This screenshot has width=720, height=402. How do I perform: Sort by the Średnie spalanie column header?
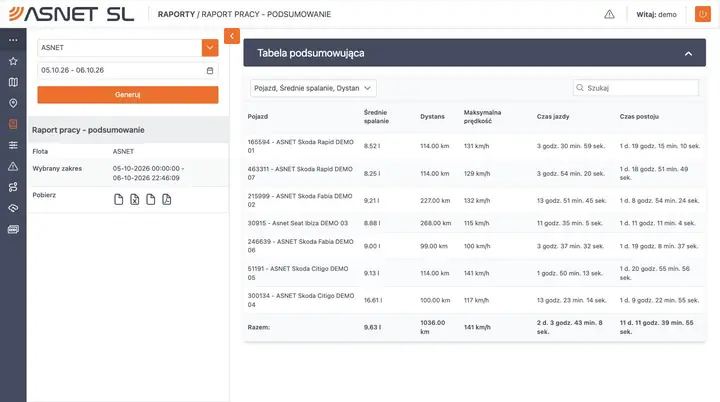pos(376,117)
